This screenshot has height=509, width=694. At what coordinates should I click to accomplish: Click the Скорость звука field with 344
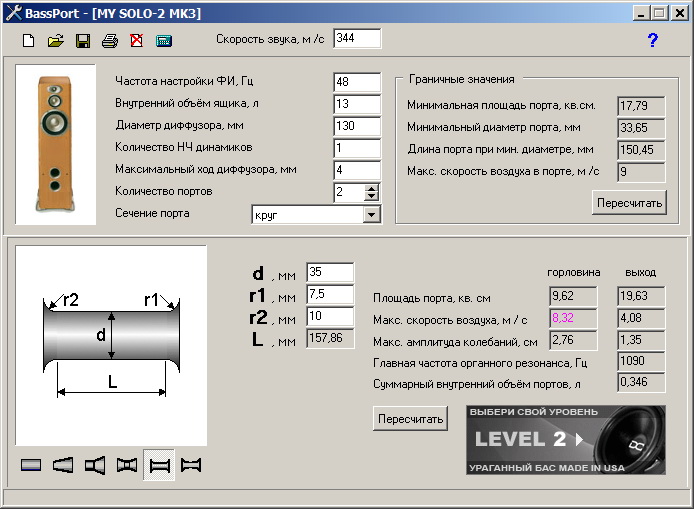357,39
